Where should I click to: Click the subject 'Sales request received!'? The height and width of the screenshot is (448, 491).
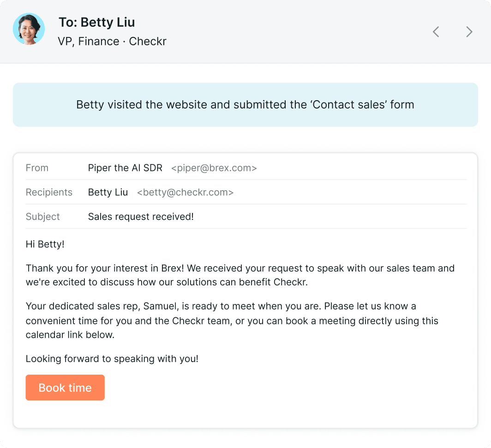141,217
